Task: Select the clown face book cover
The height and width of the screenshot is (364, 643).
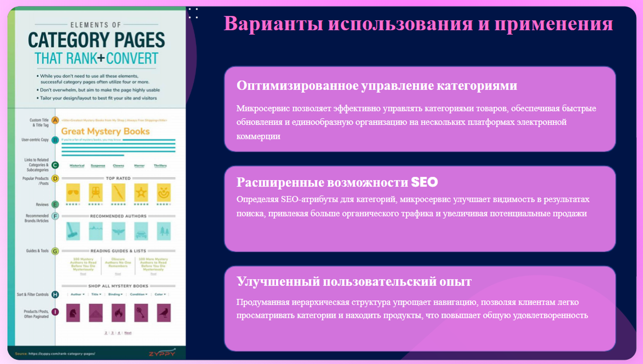Action: (164, 192)
